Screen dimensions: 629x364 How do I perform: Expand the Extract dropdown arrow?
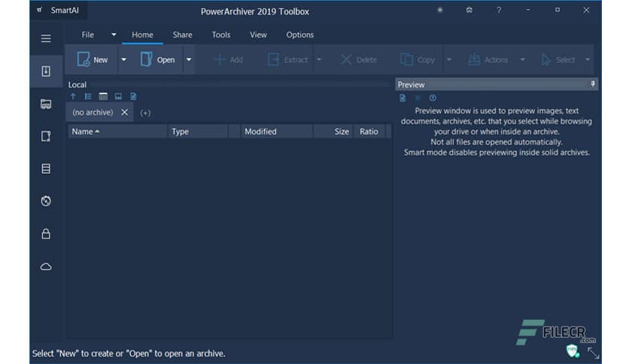(319, 59)
